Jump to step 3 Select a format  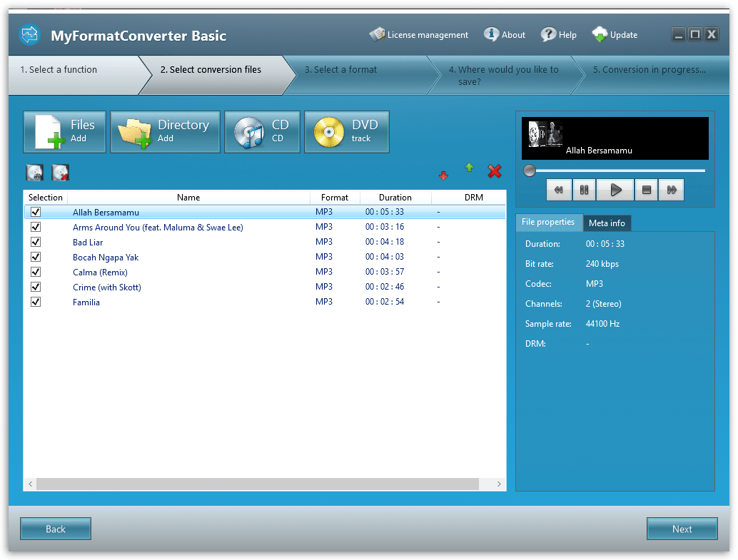[360, 76]
